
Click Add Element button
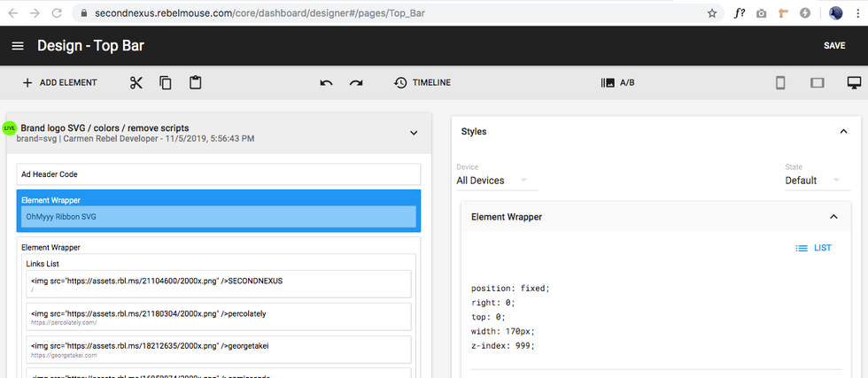pyautogui.click(x=59, y=82)
